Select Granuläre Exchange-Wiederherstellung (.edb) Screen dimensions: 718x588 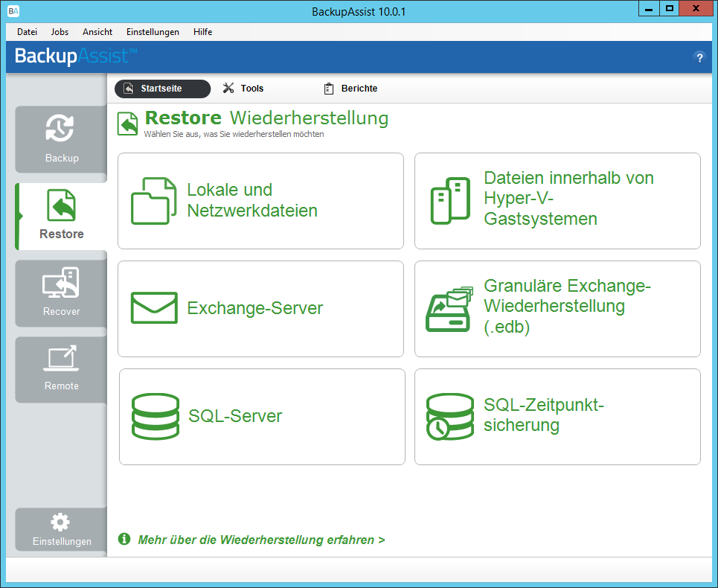tap(557, 309)
